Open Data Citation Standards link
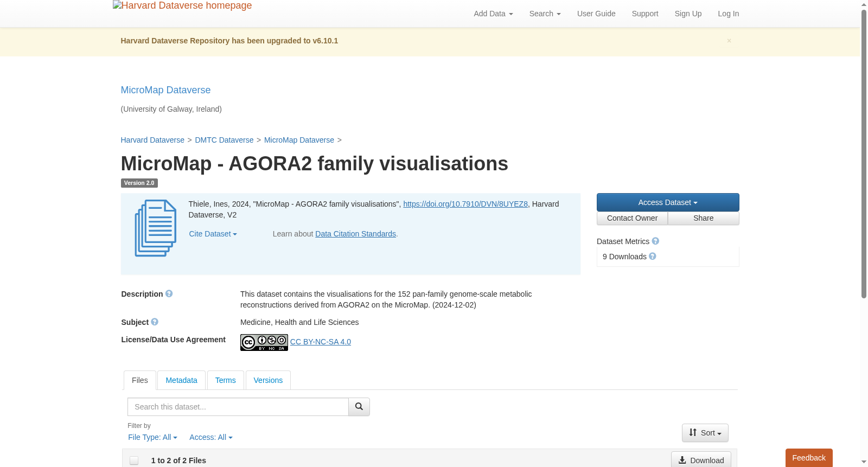This screenshot has height=467, width=868. pos(355,234)
